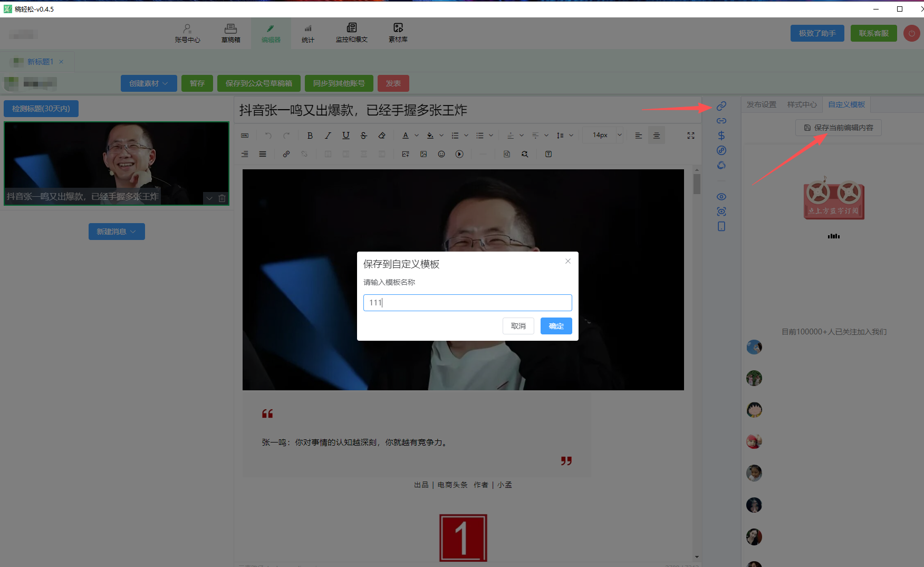Viewport: 924px width, 567px height.
Task: Toggle the eye preview icon
Action: pyautogui.click(x=721, y=197)
